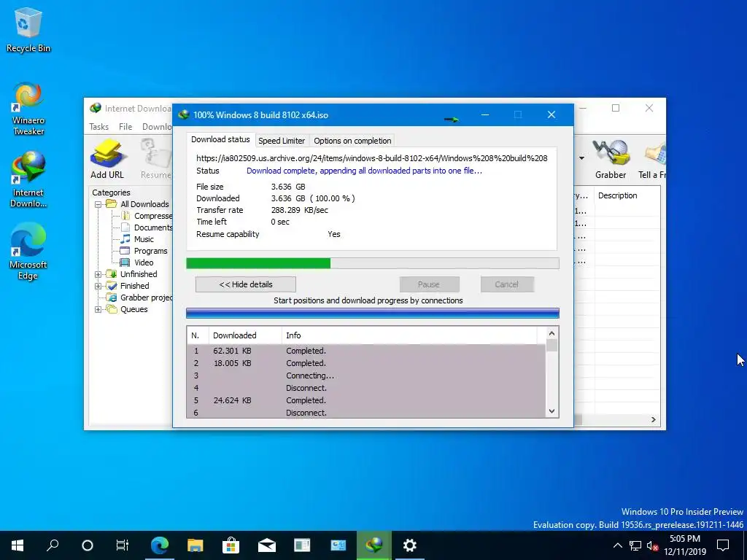The height and width of the screenshot is (560, 747).
Task: Click the archive.org download URL text
Action: coord(371,158)
